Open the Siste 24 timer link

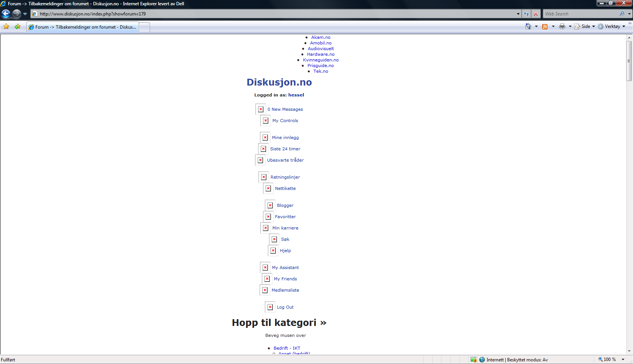click(x=285, y=149)
